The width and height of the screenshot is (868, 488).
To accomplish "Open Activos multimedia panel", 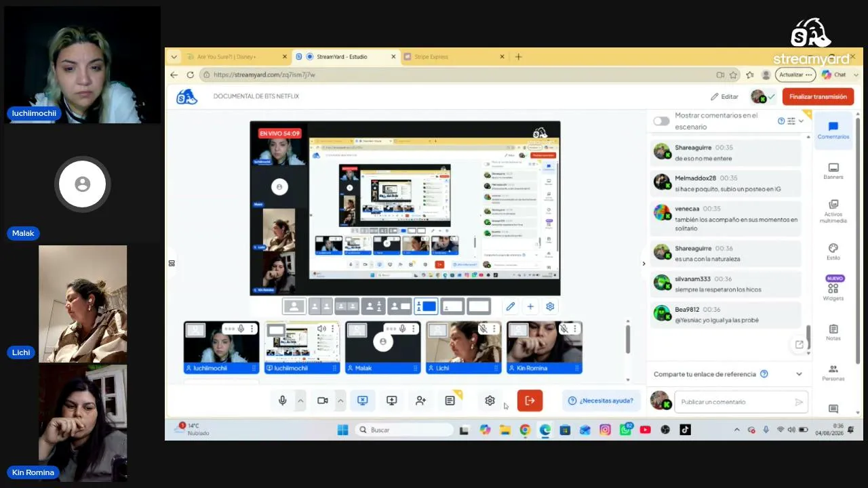I will coord(833,211).
